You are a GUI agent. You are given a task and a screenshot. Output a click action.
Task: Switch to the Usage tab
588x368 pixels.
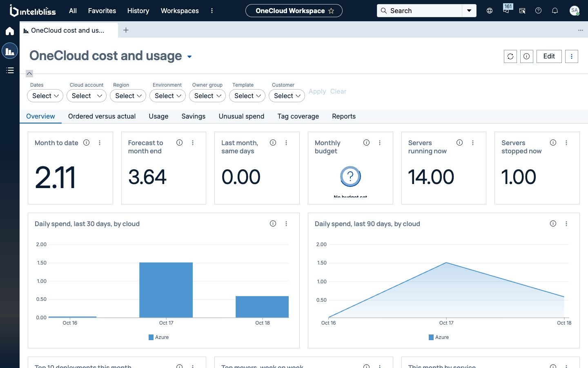click(x=158, y=117)
